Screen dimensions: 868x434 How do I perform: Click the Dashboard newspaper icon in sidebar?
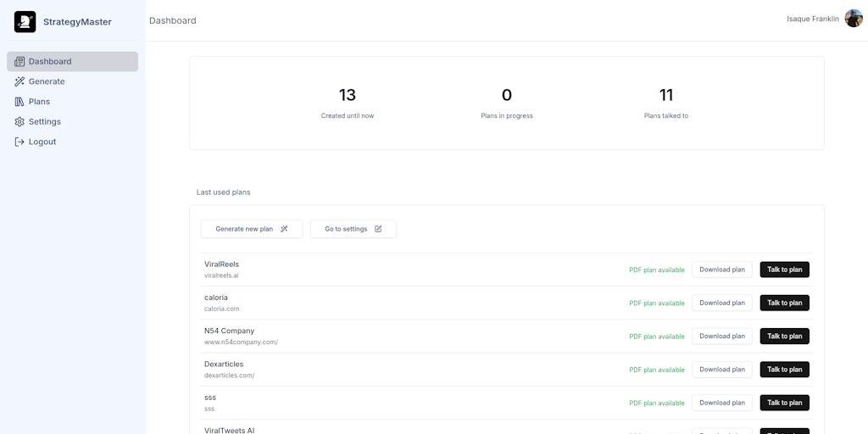[19, 61]
